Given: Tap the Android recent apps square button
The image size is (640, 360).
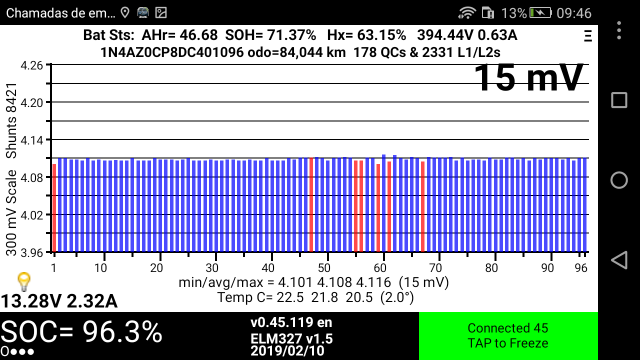Looking at the screenshot, I should [x=619, y=100].
